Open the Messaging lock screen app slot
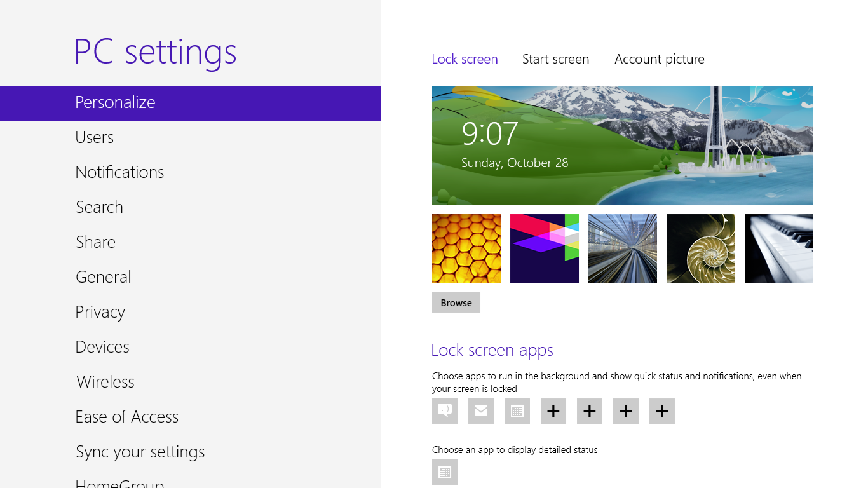This screenshot has height=488, width=868. 445,411
